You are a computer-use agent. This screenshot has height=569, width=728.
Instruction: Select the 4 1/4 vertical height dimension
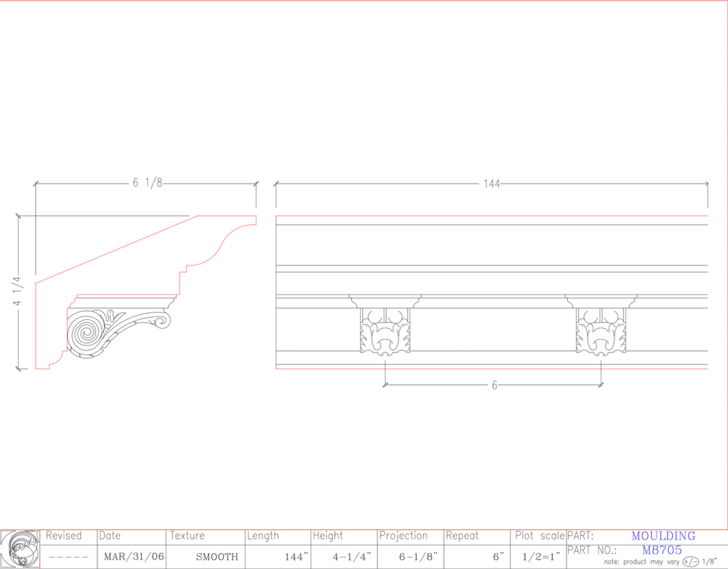tap(18, 291)
